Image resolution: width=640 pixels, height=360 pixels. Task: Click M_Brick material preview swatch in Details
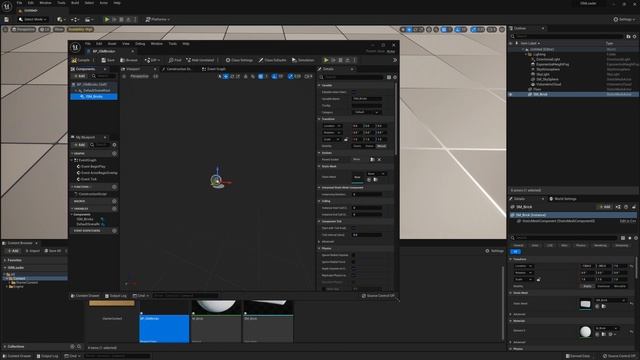tap(585, 331)
